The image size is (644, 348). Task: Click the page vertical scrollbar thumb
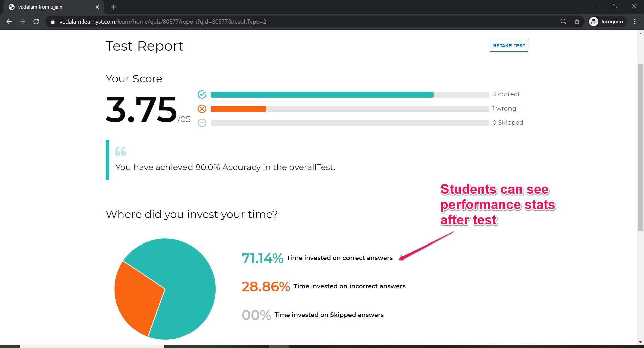(640, 147)
